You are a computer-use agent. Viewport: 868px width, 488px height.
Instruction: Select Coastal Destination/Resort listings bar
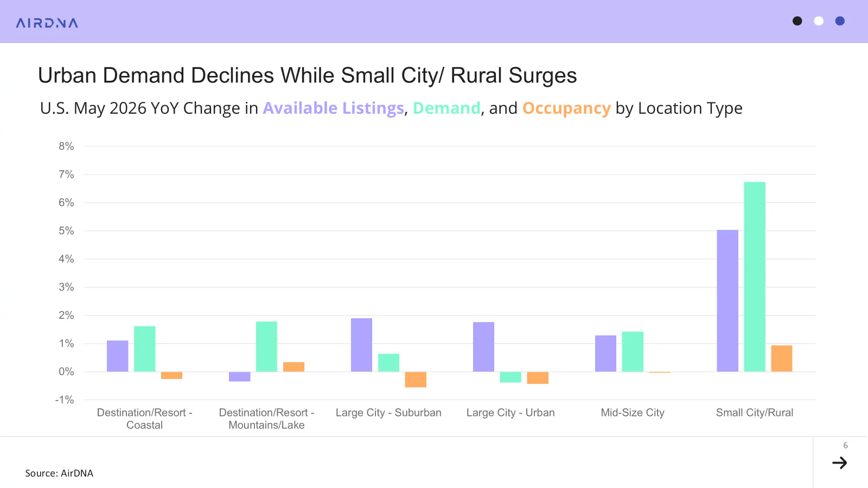[x=118, y=356]
